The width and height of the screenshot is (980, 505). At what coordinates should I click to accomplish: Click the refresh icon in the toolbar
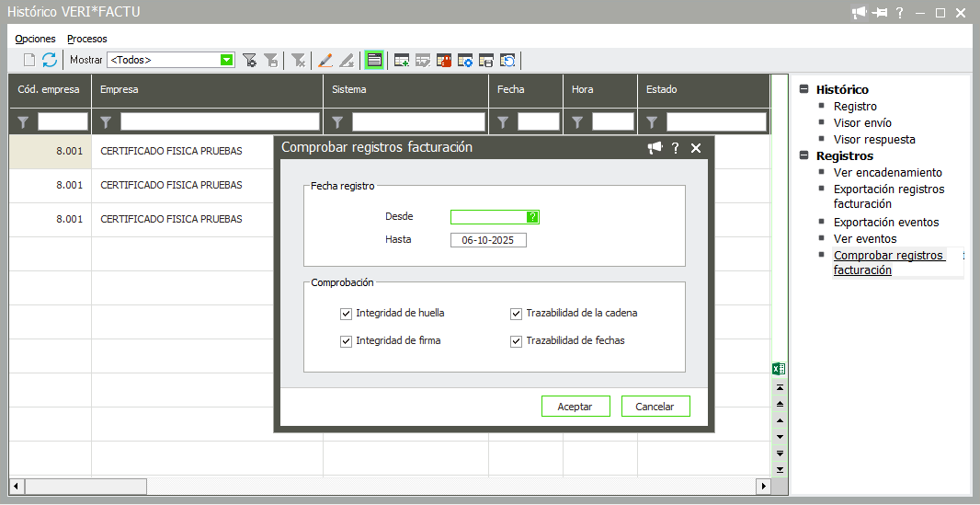[x=50, y=60]
